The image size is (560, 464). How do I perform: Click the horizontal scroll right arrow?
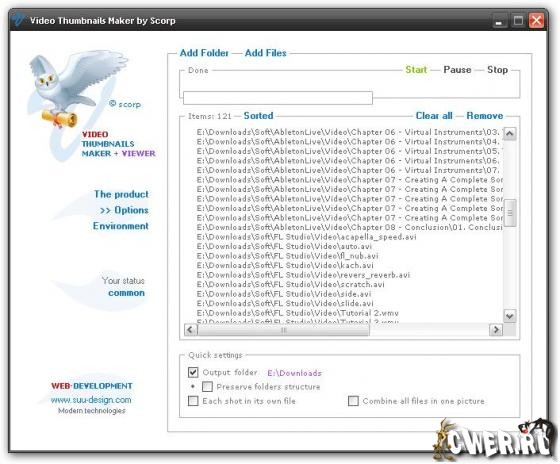tap(496, 329)
